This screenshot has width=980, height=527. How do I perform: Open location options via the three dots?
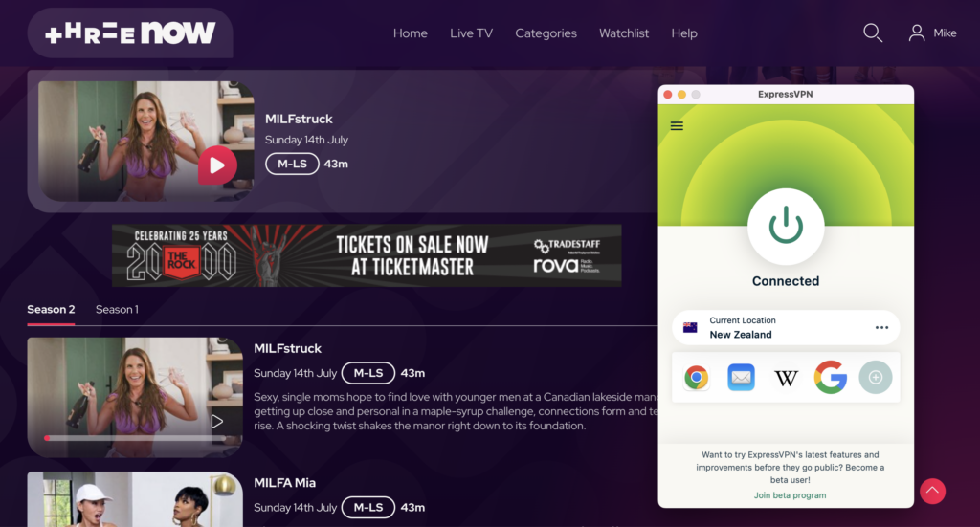pyautogui.click(x=881, y=328)
